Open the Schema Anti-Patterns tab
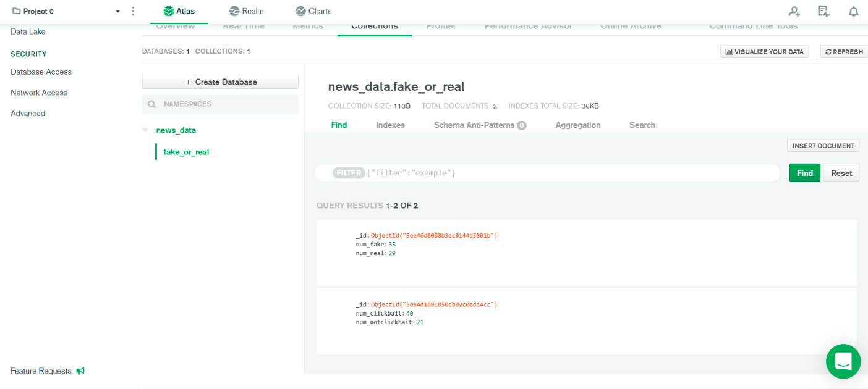This screenshot has width=868, height=389. coord(480,125)
